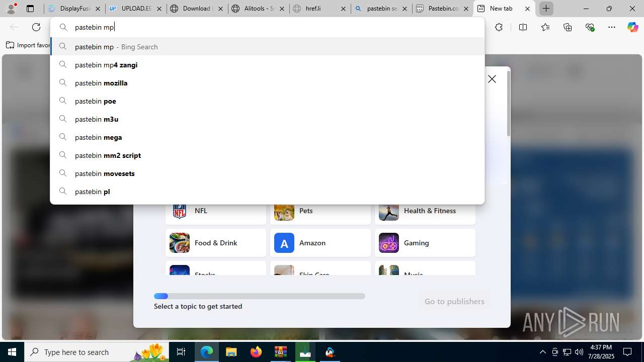Select the Food & Drink topic card
The image size is (644, 362).
pos(216,243)
